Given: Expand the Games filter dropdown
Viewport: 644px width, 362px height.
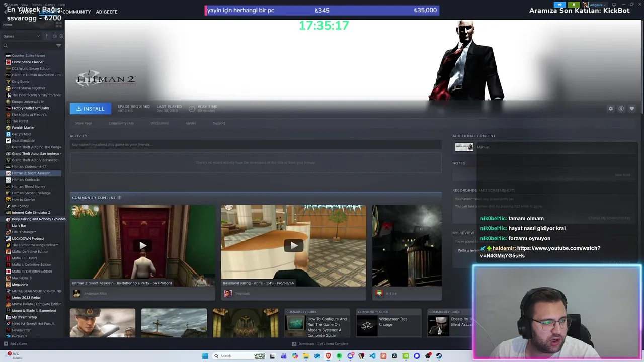Looking at the screenshot, I should 21,36.
